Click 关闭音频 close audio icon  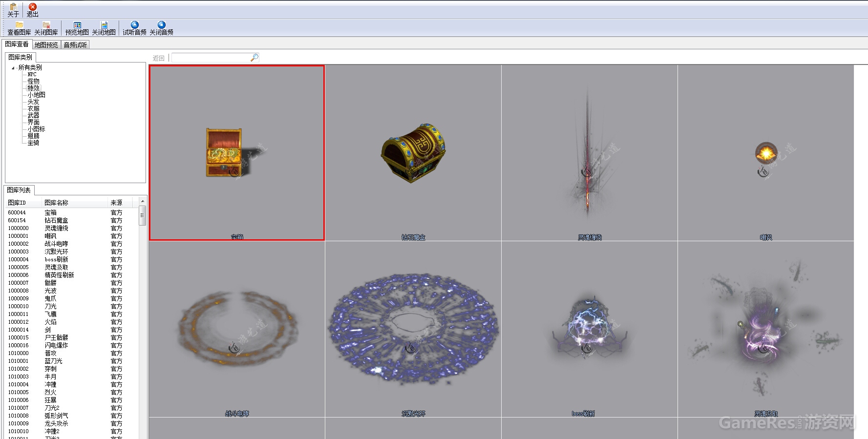point(162,25)
